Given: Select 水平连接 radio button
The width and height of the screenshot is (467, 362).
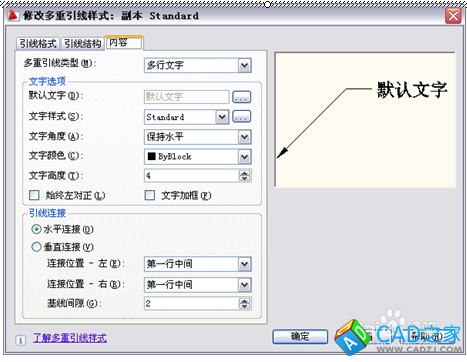Looking at the screenshot, I should tap(36, 229).
